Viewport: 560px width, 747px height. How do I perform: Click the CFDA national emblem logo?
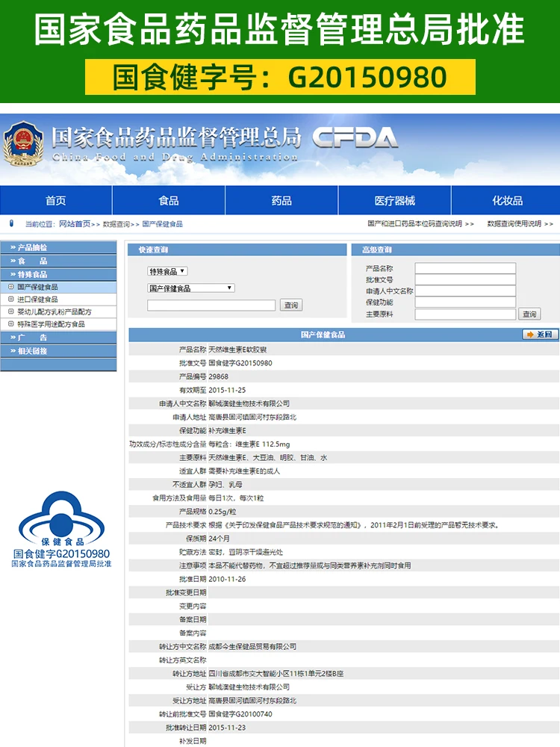tap(23, 144)
